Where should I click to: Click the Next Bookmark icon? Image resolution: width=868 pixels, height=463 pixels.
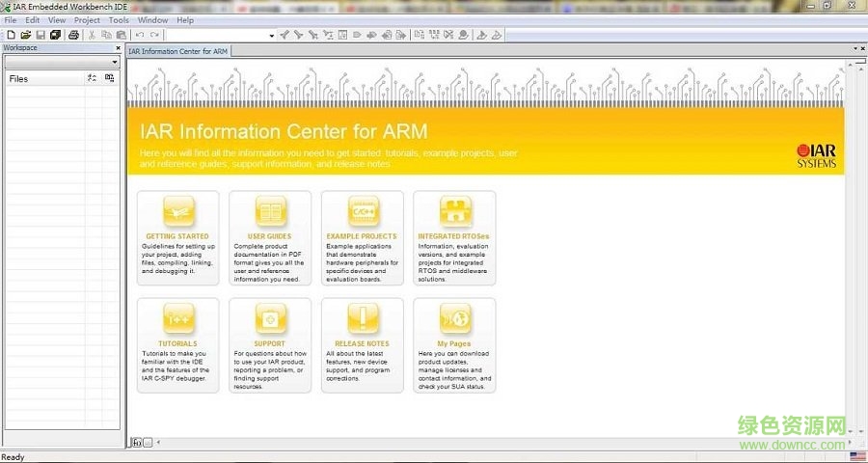[371, 35]
